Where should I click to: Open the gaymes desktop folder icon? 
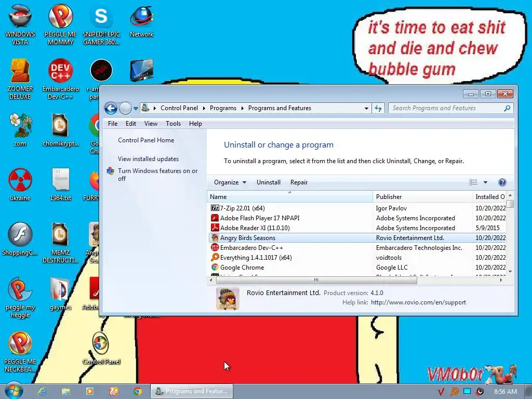point(60,294)
